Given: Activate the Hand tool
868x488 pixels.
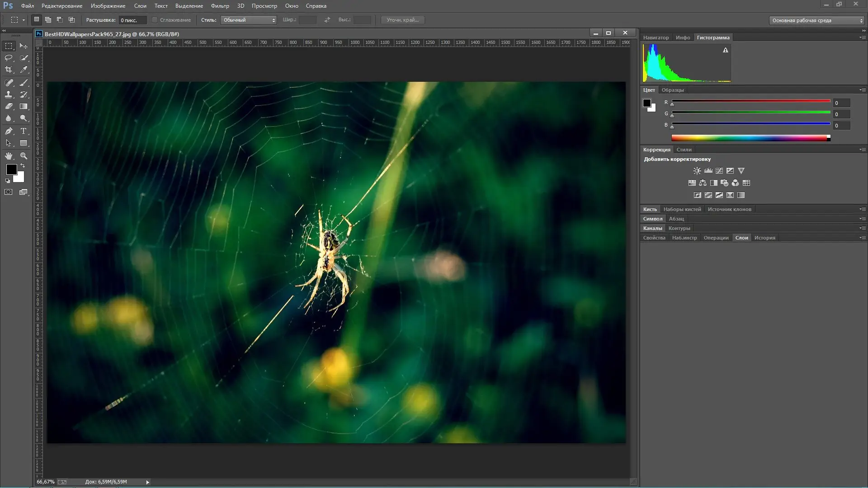Looking at the screenshot, I should pos(9,156).
